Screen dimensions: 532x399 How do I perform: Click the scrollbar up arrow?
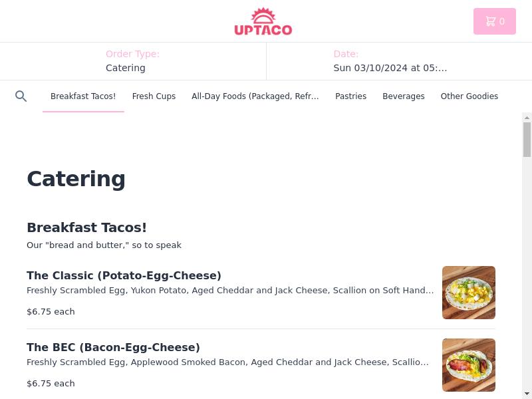527,118
